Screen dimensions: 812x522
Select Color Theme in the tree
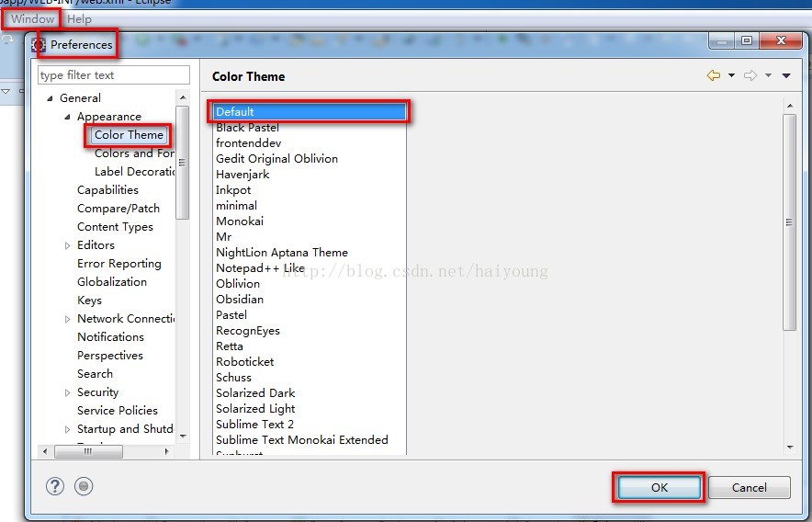(129, 135)
